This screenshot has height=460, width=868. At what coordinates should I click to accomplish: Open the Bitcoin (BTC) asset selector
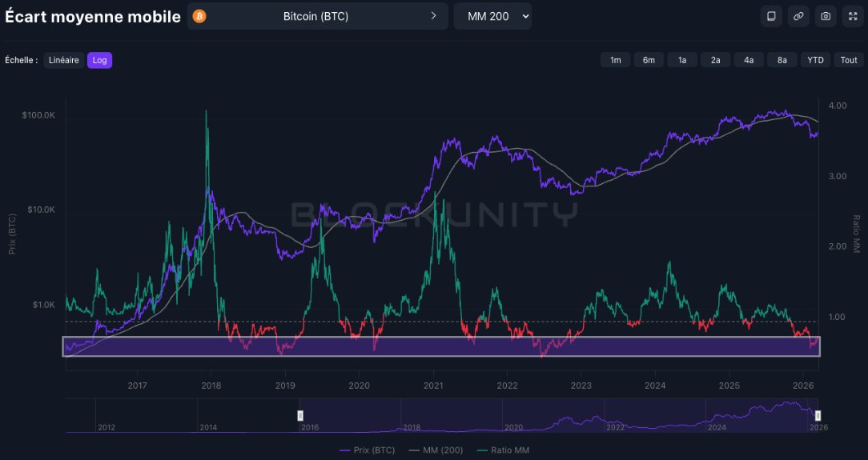[x=317, y=16]
